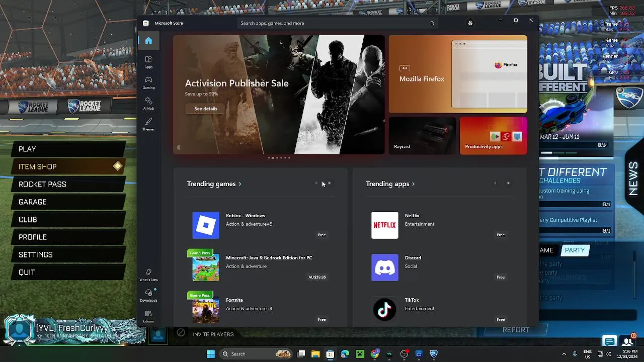Open Minecraft creeper icon on taskbar
This screenshot has width=644, height=362.
[360, 354]
